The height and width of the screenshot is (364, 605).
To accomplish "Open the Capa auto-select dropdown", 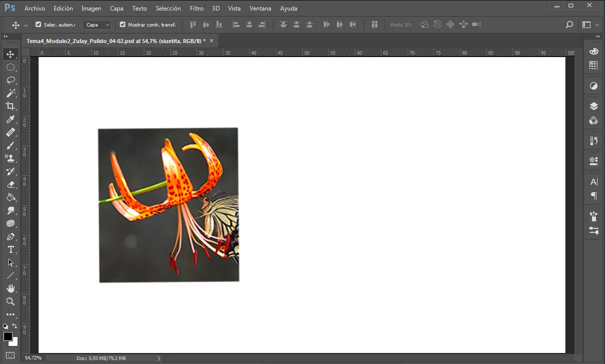I will [x=97, y=25].
